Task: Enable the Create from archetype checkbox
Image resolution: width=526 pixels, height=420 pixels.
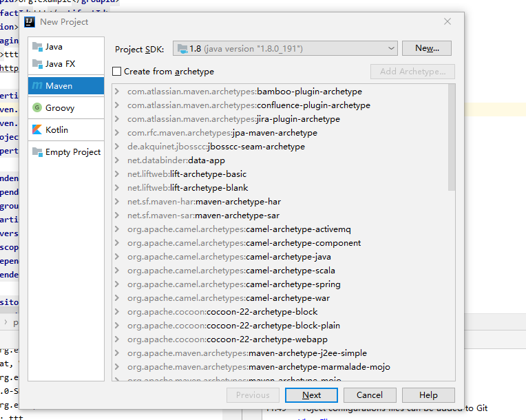Action: (x=117, y=72)
